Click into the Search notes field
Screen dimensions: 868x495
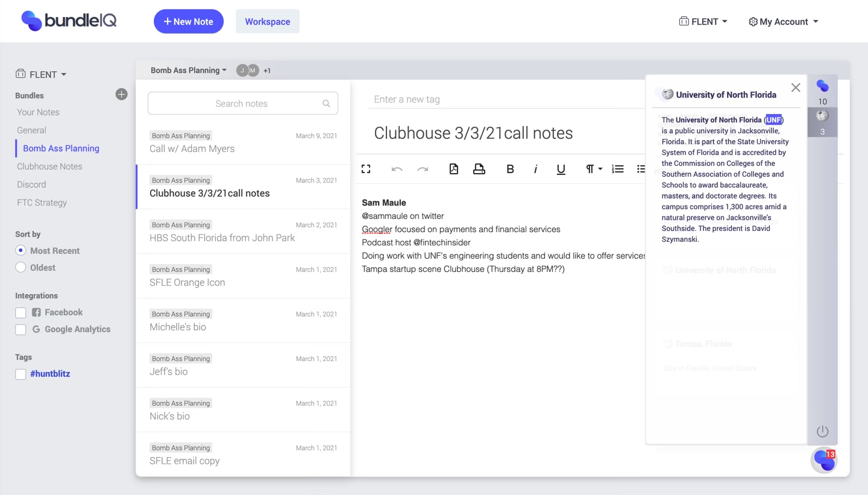(243, 104)
